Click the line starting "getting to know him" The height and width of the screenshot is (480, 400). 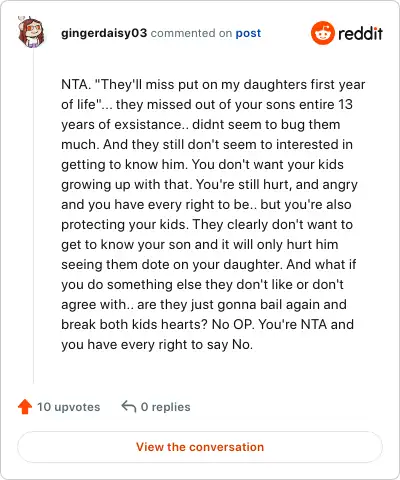202,165
